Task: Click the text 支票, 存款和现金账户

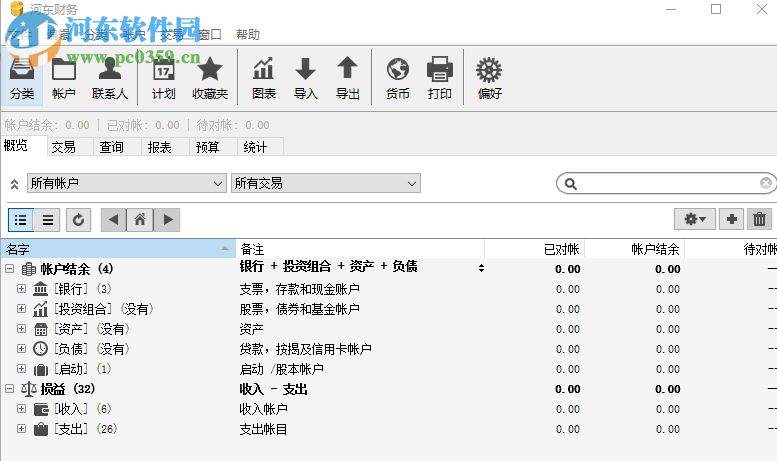Action: [299, 289]
